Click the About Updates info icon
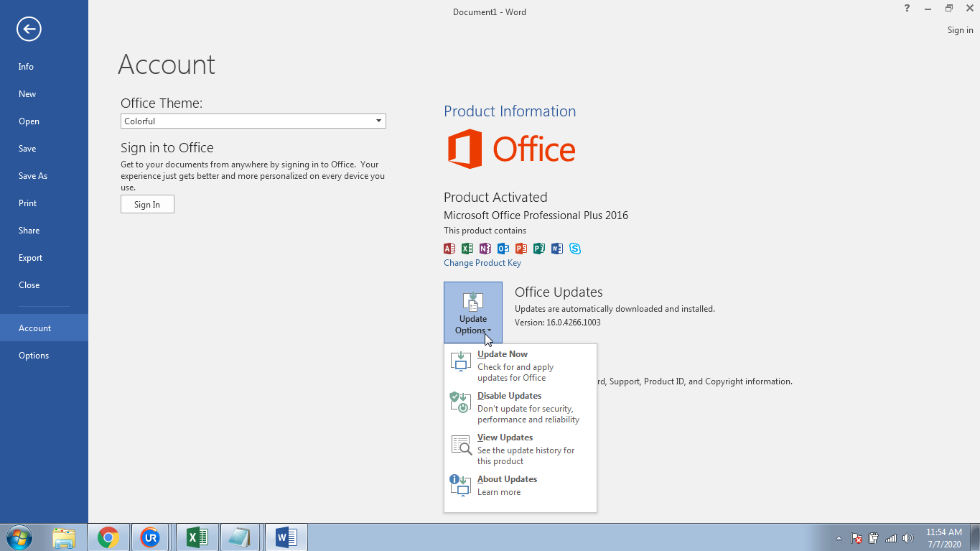The height and width of the screenshot is (551, 980). (x=460, y=485)
